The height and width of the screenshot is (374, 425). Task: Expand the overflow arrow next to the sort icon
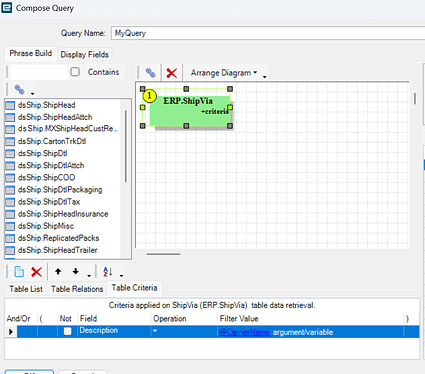[x=121, y=275]
